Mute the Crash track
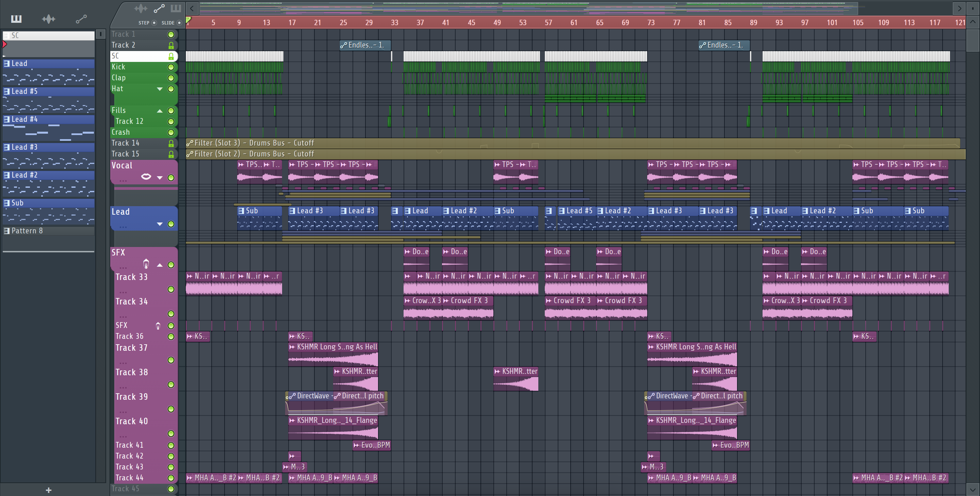The height and width of the screenshot is (496, 980). [171, 132]
